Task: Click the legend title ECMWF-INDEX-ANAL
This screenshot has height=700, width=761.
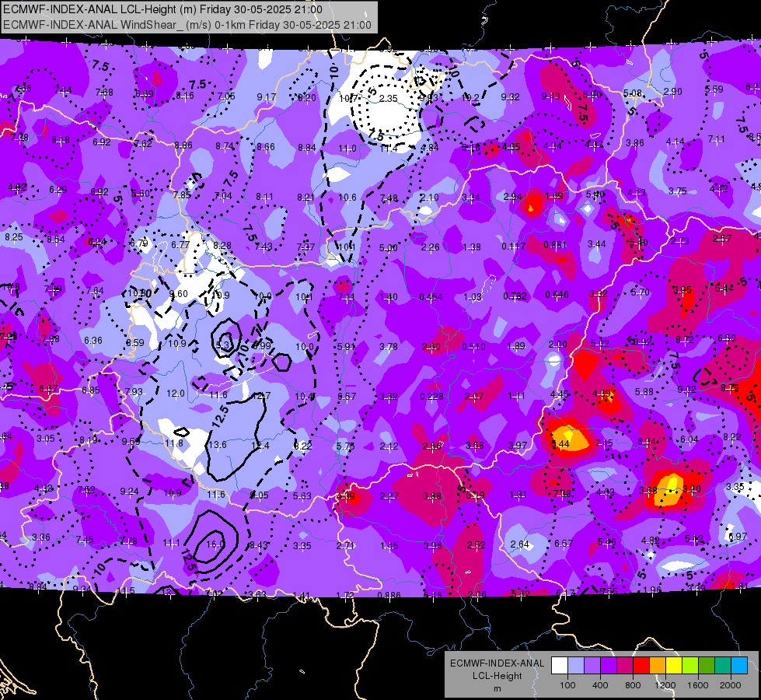Action: click(497, 663)
